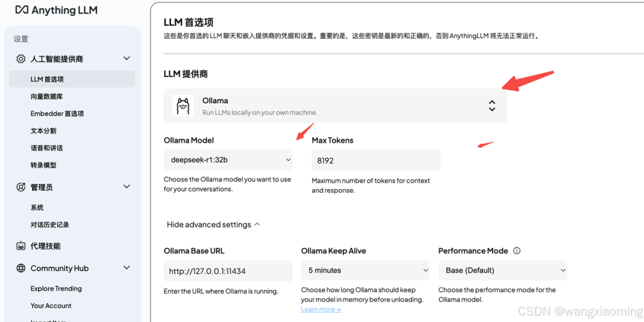Click 'Run LLMs locally on your own machine.' text

pos(260,113)
